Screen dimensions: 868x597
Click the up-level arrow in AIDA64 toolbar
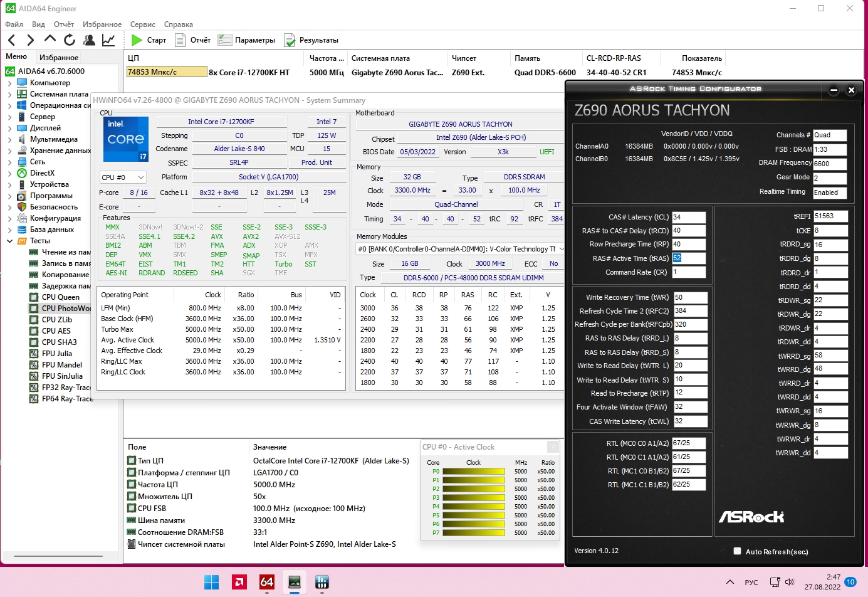(x=50, y=40)
